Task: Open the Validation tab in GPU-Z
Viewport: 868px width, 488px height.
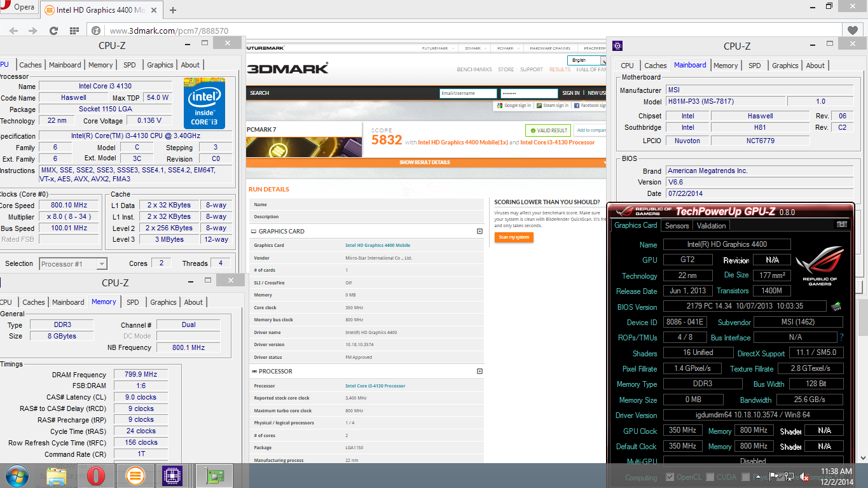Action: click(x=711, y=226)
